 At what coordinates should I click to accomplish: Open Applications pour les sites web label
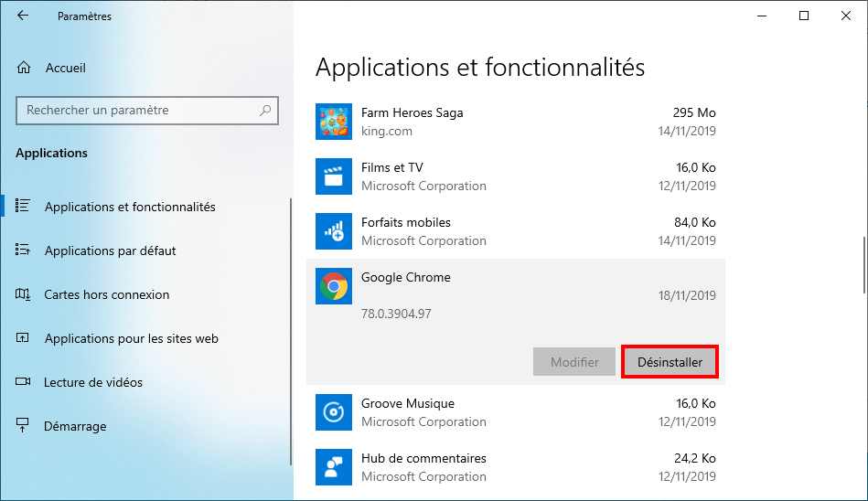[132, 338]
